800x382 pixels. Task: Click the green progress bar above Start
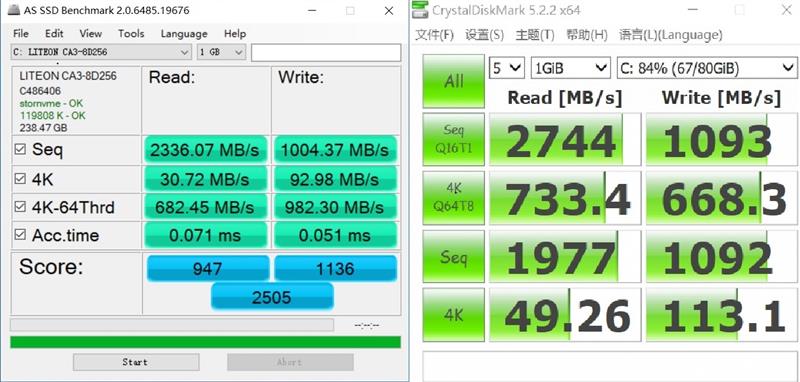click(205, 342)
